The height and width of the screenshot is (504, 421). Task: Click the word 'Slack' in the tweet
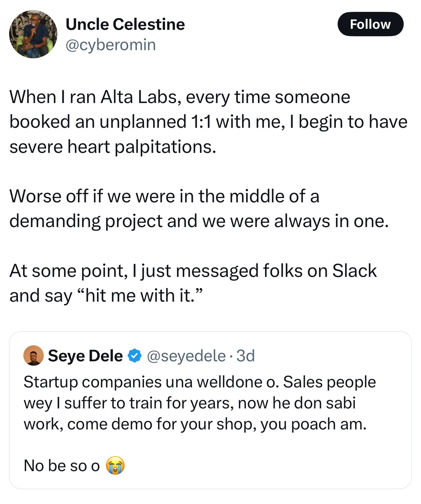[355, 271]
